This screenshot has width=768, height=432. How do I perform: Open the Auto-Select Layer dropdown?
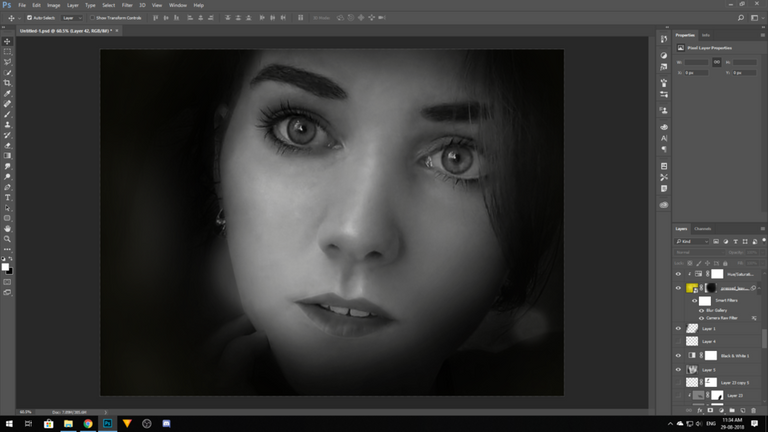(x=73, y=18)
